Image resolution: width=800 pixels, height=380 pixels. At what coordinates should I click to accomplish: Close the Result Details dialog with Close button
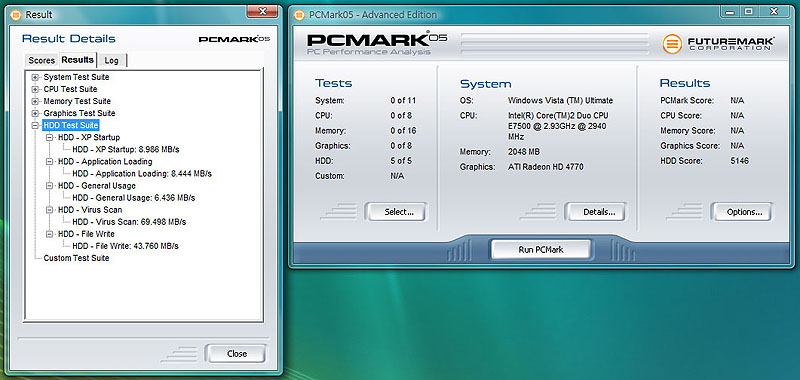point(236,353)
